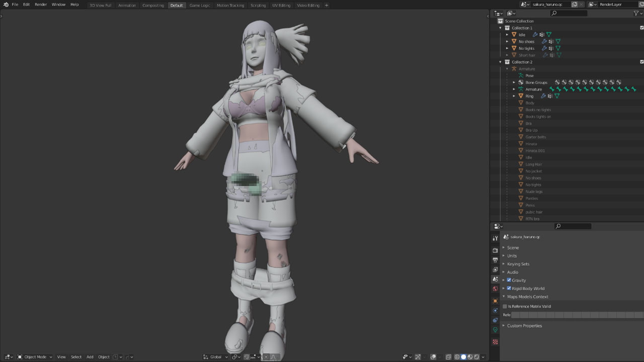Click the new scene copy icon
Viewport: 644px width, 362px height.
click(575, 5)
